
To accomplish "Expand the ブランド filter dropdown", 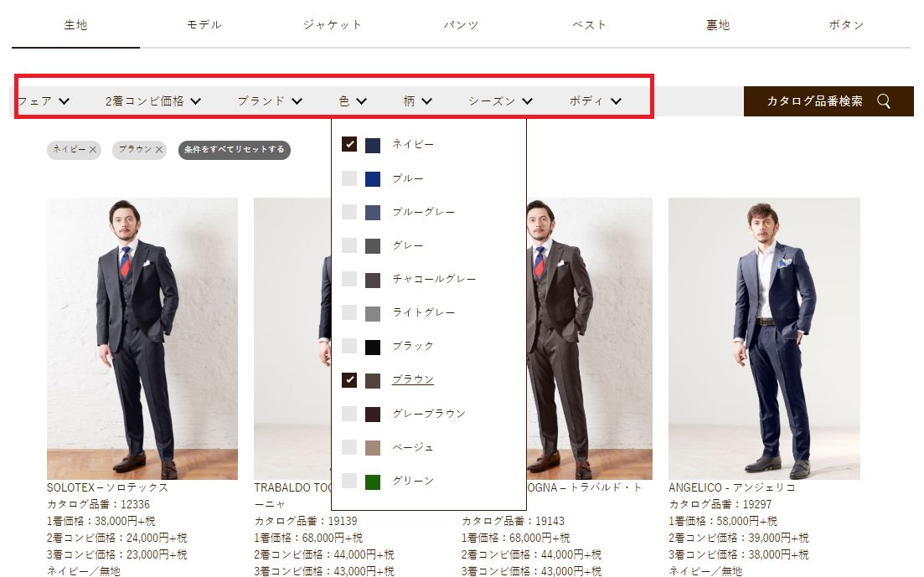I will (269, 101).
